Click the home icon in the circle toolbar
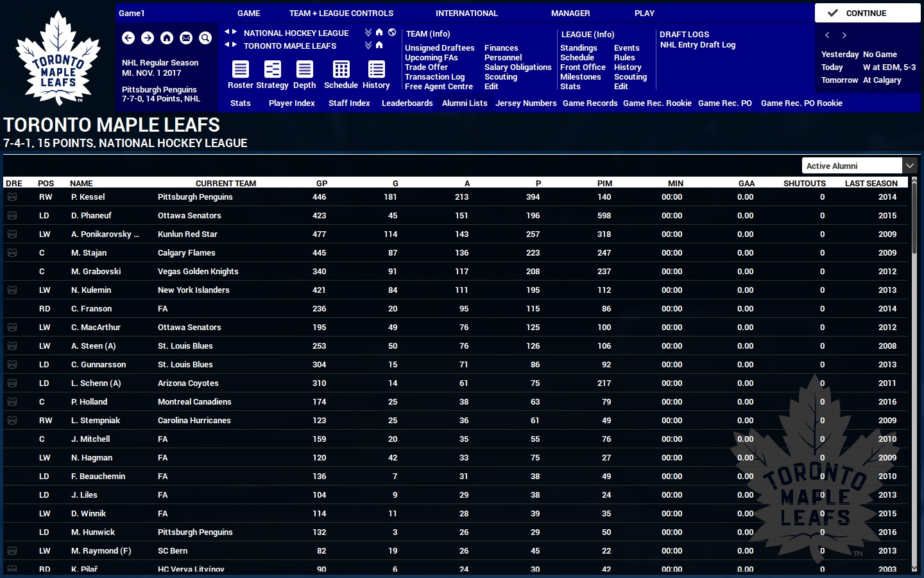Image resolution: width=924 pixels, height=578 pixels. [x=167, y=38]
